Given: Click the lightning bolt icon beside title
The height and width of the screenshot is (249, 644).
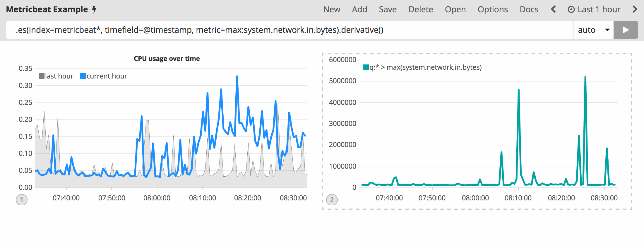Looking at the screenshot, I should coord(94,9).
